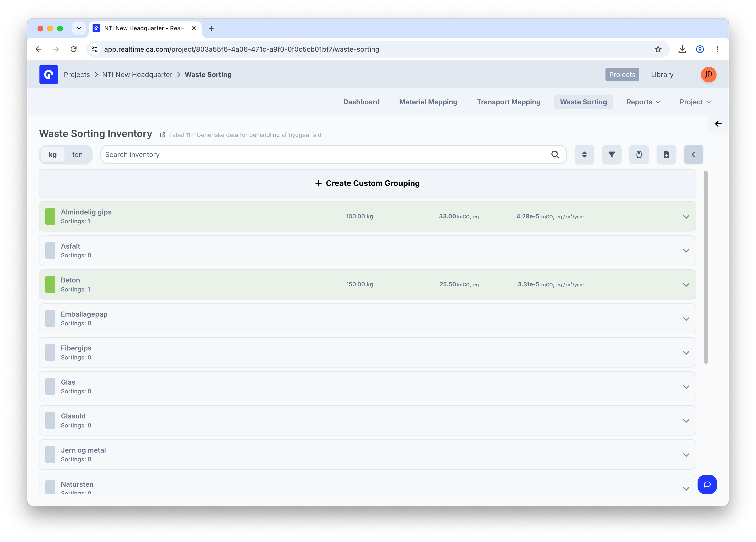The width and height of the screenshot is (756, 542).
Task: Go to the Dashboard tab
Action: tap(361, 102)
